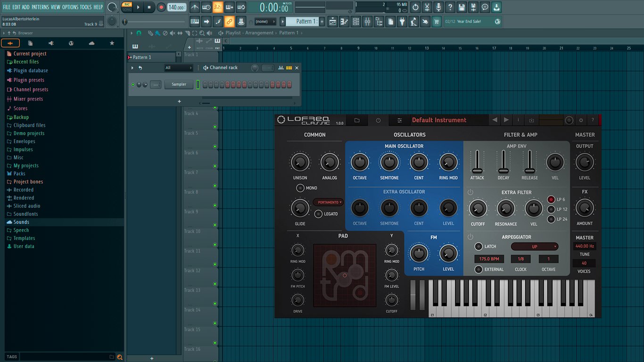The width and height of the screenshot is (644, 362).
Task: Click the Sampler channel button
Action: coord(179,84)
